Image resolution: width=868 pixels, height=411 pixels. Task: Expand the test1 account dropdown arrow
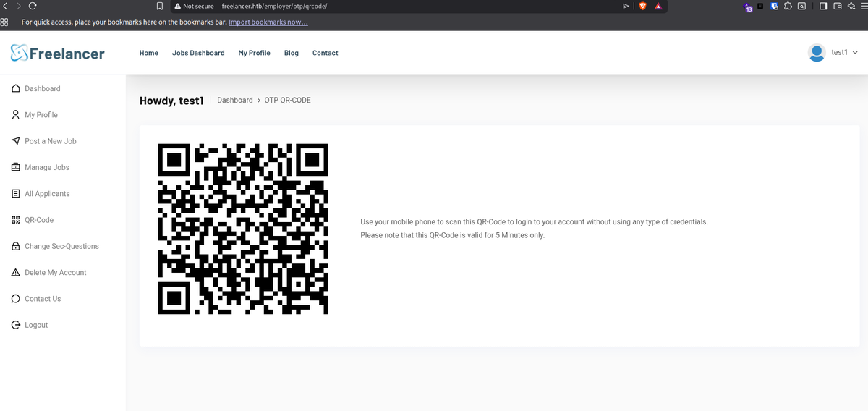click(x=855, y=53)
